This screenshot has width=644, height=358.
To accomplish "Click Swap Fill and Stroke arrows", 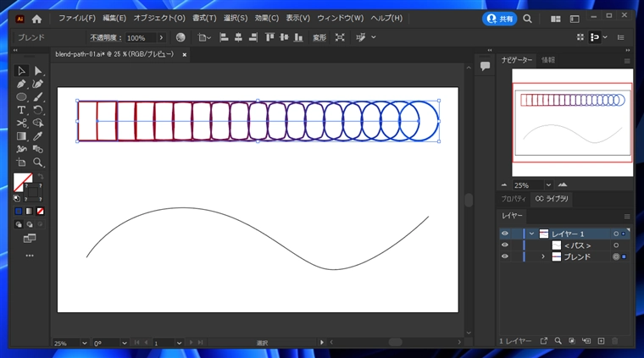I will coord(41,176).
